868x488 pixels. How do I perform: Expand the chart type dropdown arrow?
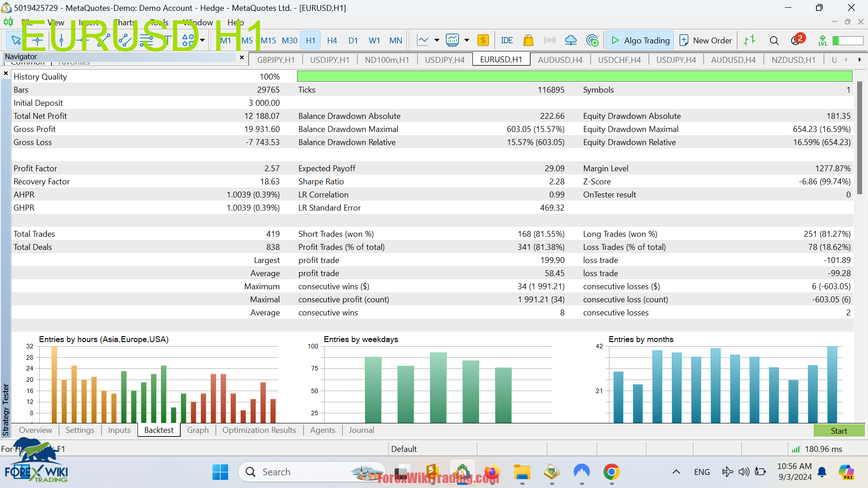(437, 41)
